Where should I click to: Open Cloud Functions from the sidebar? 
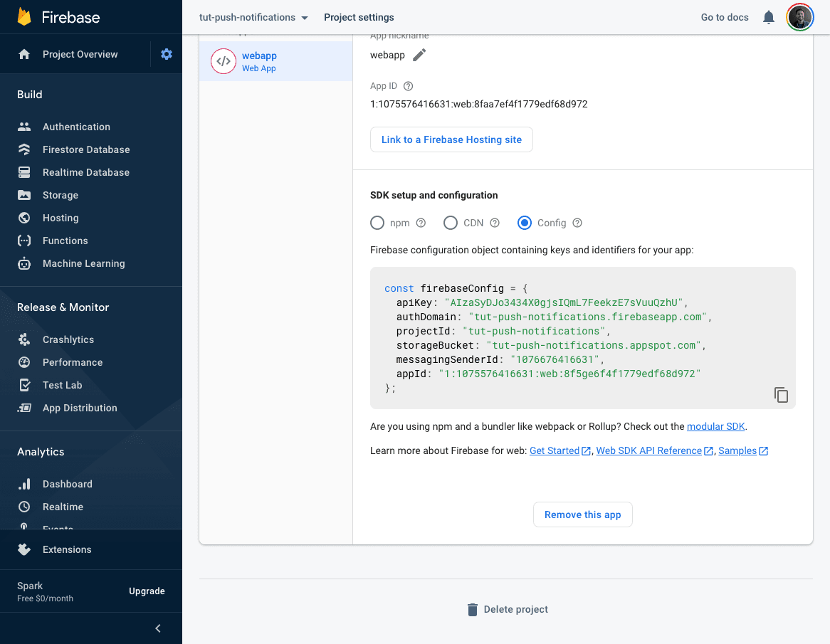tap(64, 241)
